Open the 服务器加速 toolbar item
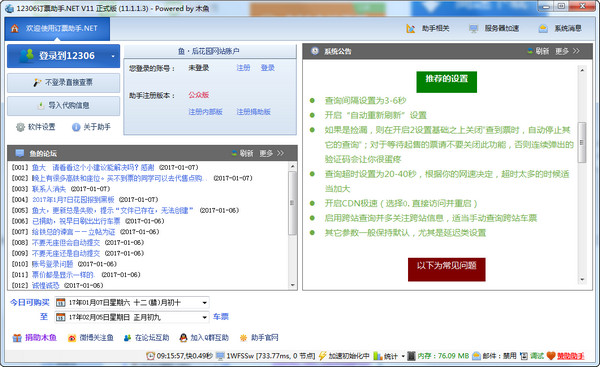The height and width of the screenshot is (367, 600). (x=494, y=29)
